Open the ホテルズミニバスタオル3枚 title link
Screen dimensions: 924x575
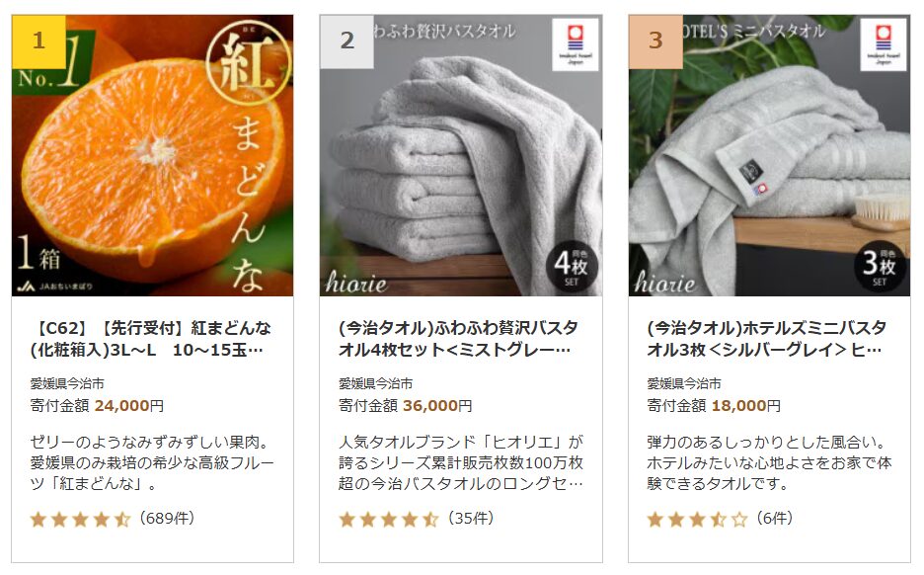pyautogui.click(x=767, y=339)
